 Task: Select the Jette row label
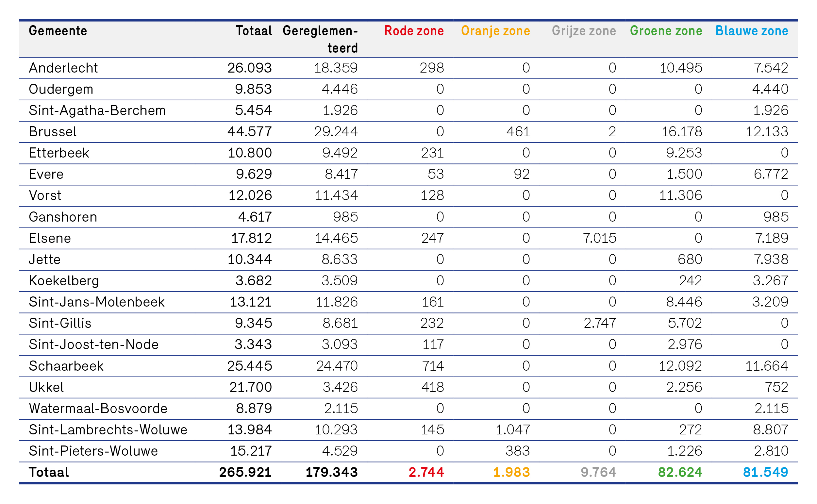[45, 259]
